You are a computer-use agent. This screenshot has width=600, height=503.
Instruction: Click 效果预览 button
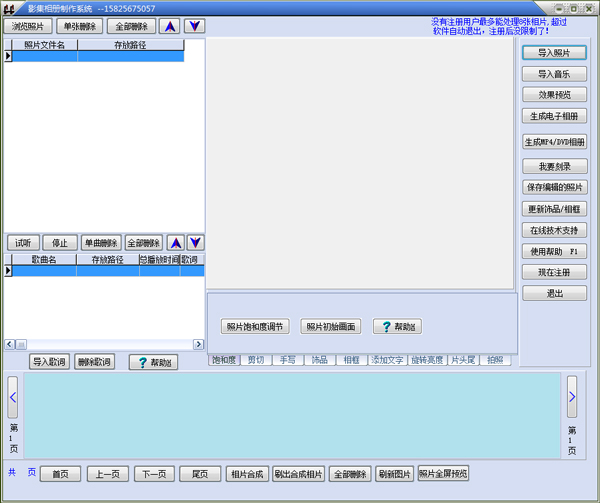554,95
